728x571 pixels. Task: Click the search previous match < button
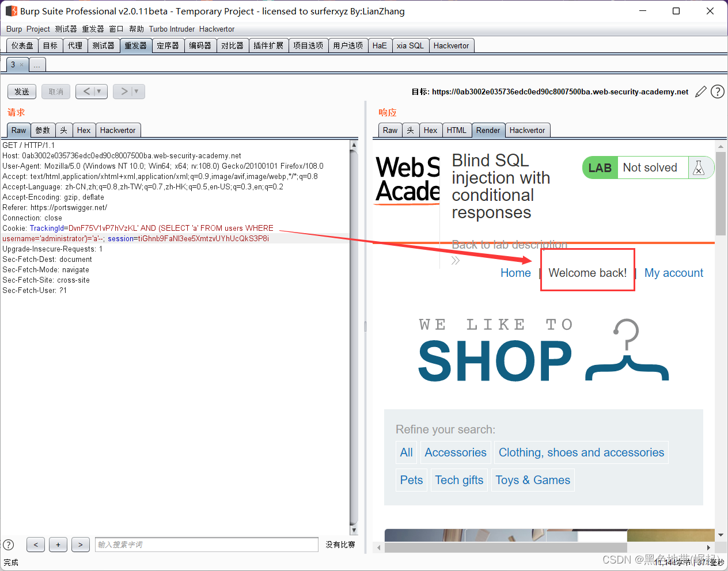(36, 545)
